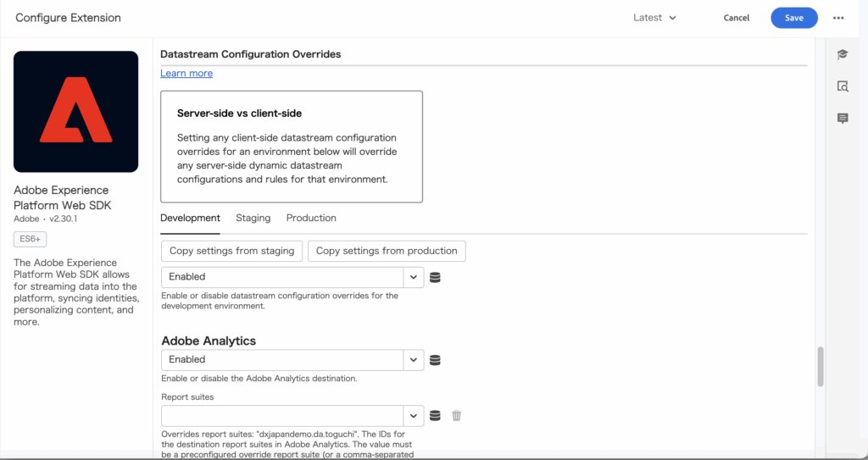This screenshot has width=868, height=460.
Task: Expand the Adobe Analytics Enabled dropdown arrow
Action: pyautogui.click(x=413, y=360)
